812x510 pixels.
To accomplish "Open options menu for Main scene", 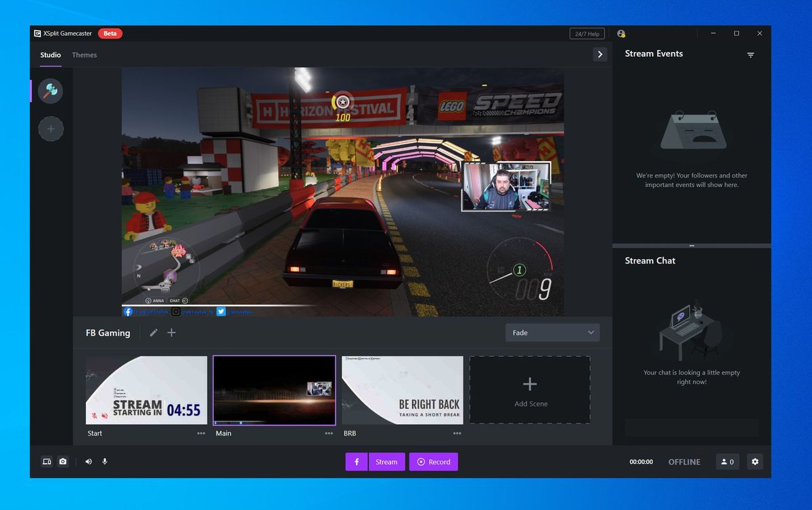I will 329,433.
